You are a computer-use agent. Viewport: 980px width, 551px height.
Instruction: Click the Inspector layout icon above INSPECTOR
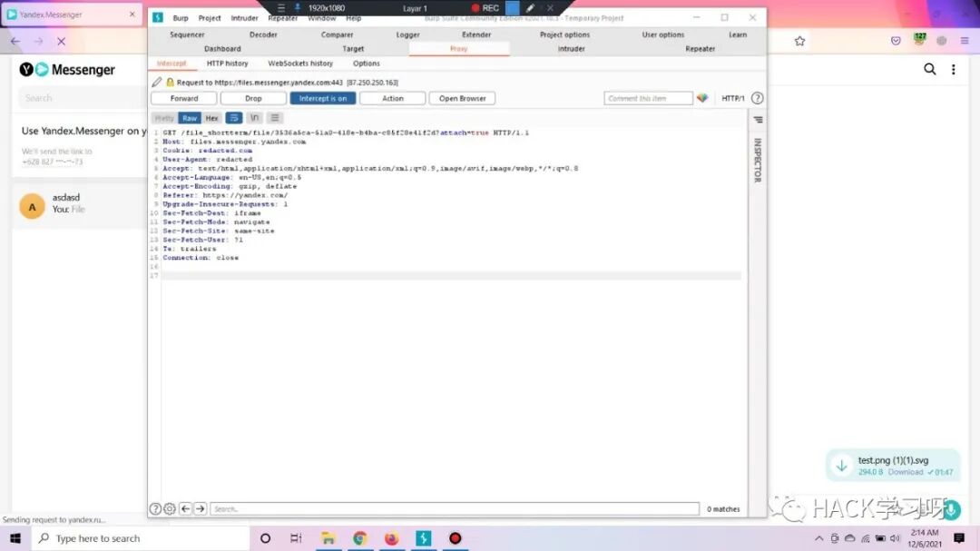[758, 120]
